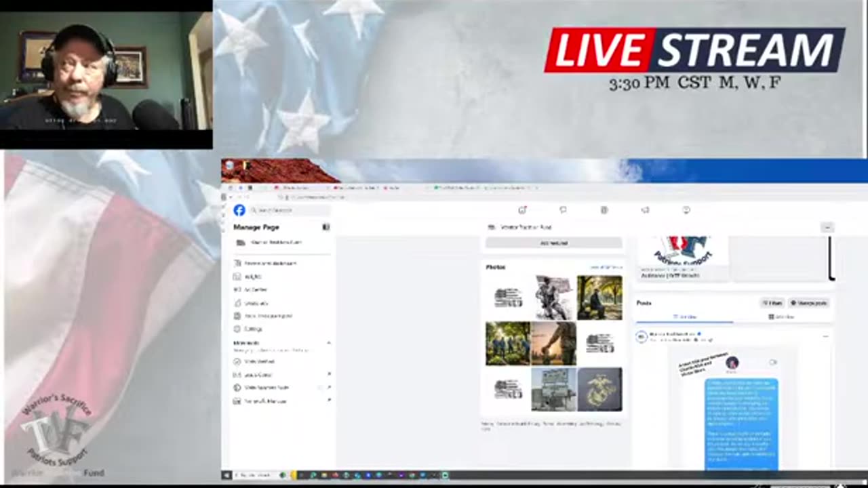The height and width of the screenshot is (488, 868).
Task: Click the square page icon in top nav center
Action: (x=604, y=210)
